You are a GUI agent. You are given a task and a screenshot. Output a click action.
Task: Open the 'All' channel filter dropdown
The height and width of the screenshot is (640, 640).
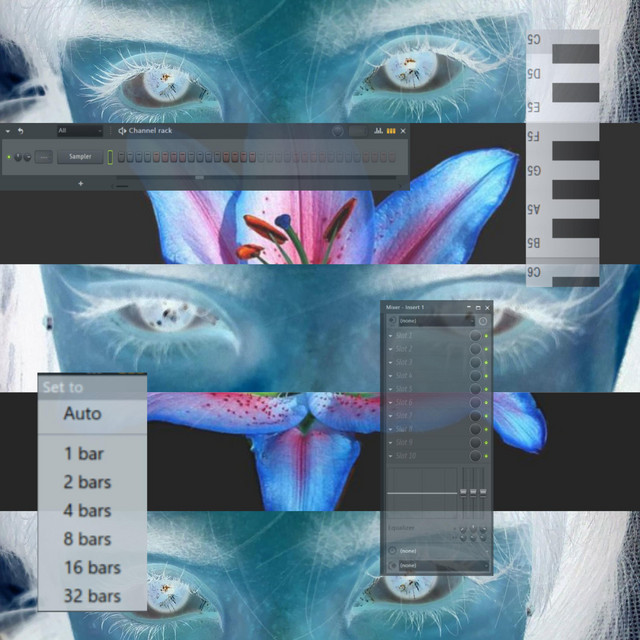click(x=80, y=131)
